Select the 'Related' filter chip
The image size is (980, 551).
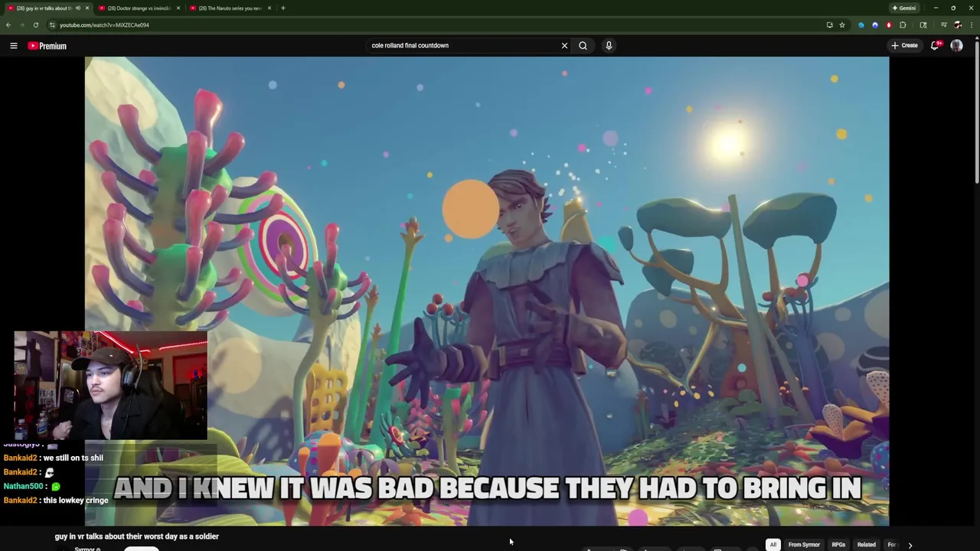click(867, 545)
